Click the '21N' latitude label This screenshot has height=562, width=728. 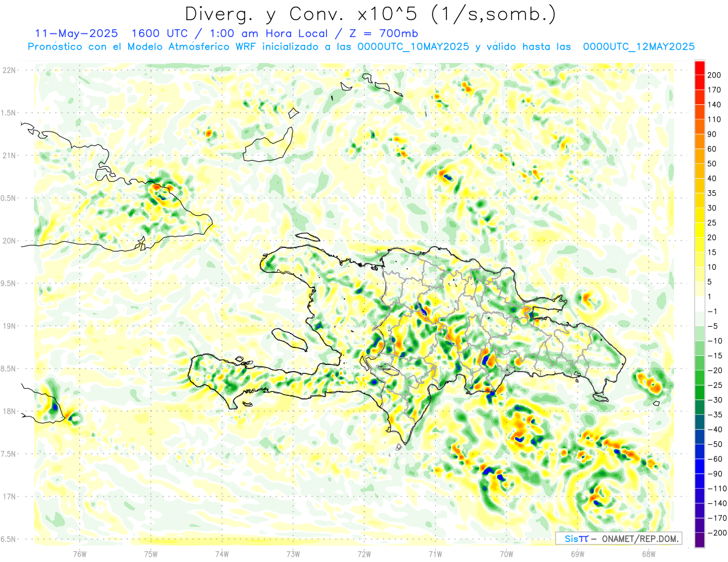point(10,156)
